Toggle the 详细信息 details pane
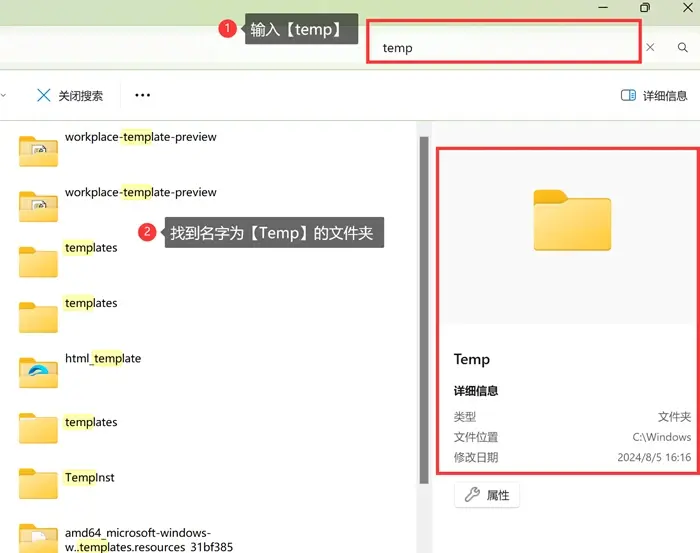Viewport: 700px width, 553px height. 654,96
